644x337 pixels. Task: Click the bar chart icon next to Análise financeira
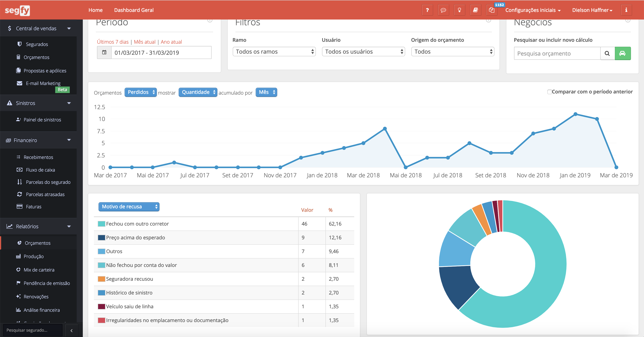[x=18, y=310]
